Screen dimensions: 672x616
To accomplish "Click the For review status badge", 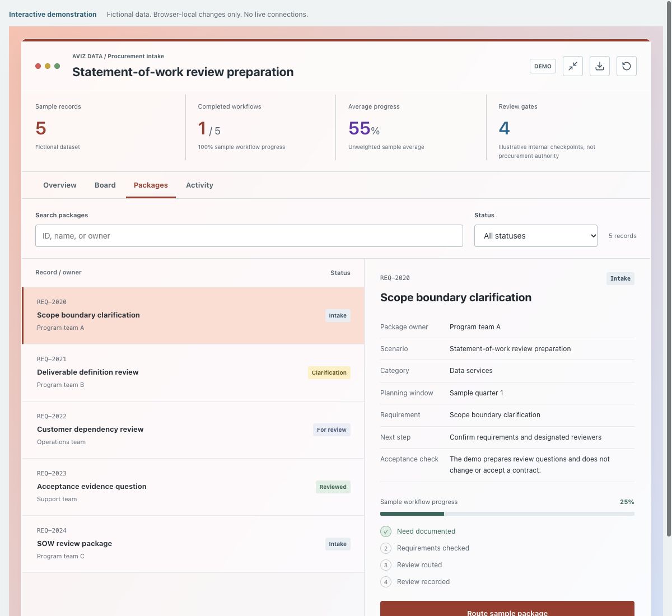I will point(332,430).
